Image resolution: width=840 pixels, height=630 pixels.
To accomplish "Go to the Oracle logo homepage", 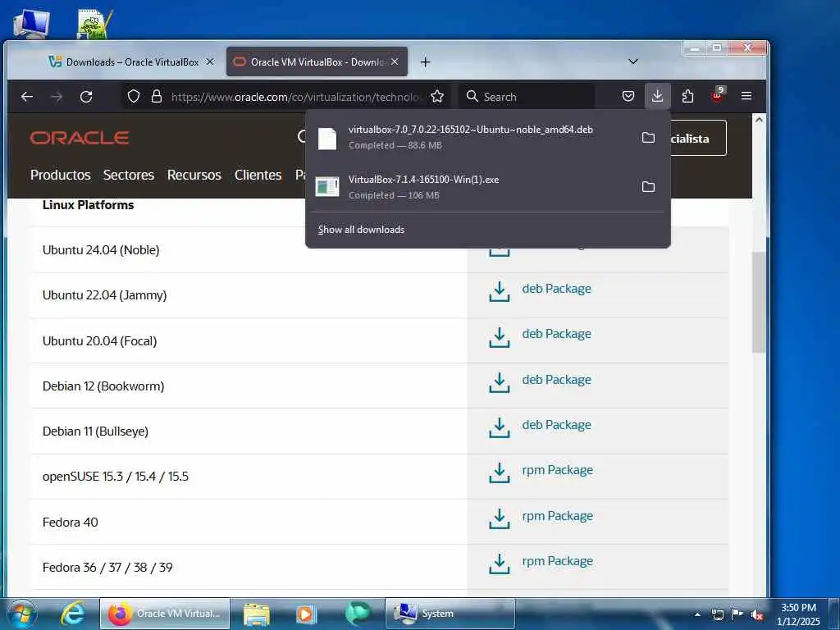I will click(x=80, y=138).
